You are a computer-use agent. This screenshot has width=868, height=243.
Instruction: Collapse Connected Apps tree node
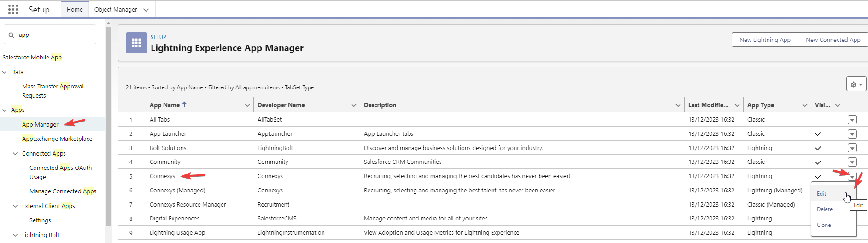[15, 154]
